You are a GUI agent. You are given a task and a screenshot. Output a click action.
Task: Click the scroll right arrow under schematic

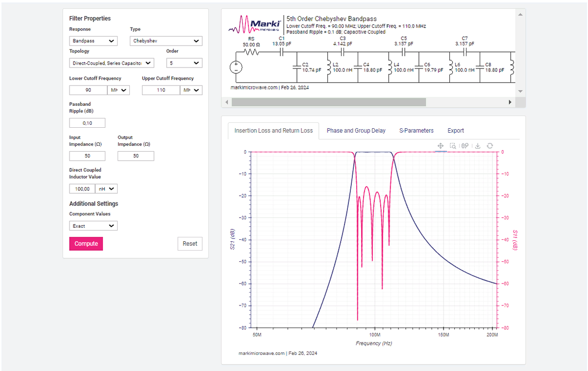click(x=510, y=102)
